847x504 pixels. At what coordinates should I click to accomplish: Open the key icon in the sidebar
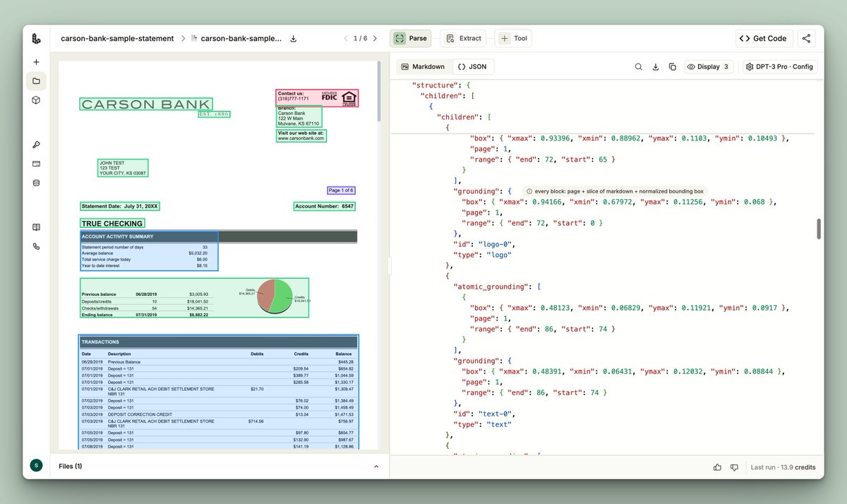click(36, 145)
